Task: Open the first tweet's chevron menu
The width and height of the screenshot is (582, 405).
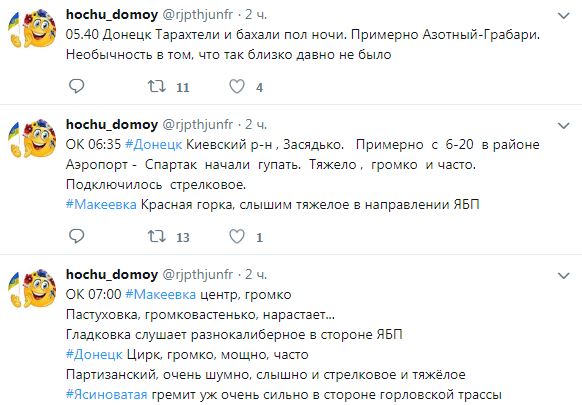Action: click(564, 16)
